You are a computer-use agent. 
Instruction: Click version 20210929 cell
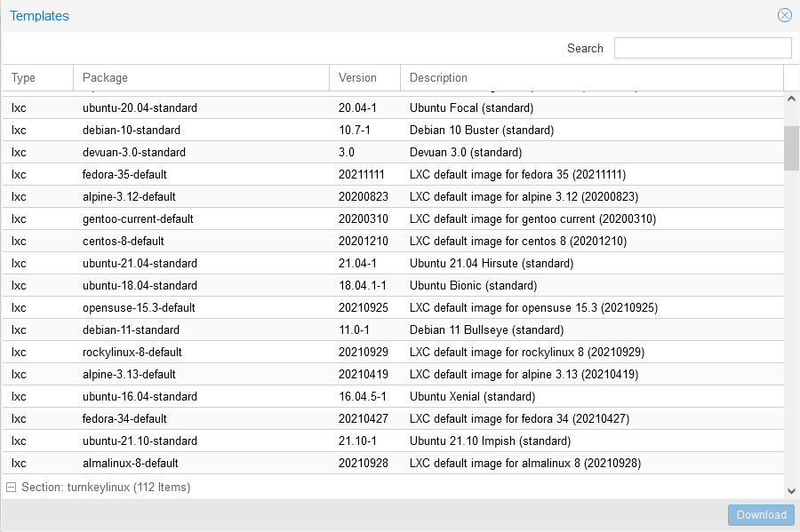364,352
